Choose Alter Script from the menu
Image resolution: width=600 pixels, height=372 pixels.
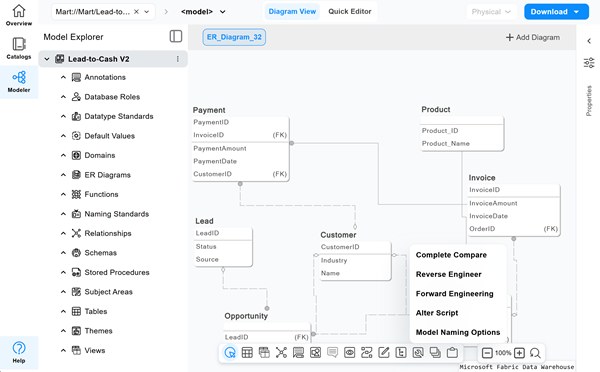(437, 313)
